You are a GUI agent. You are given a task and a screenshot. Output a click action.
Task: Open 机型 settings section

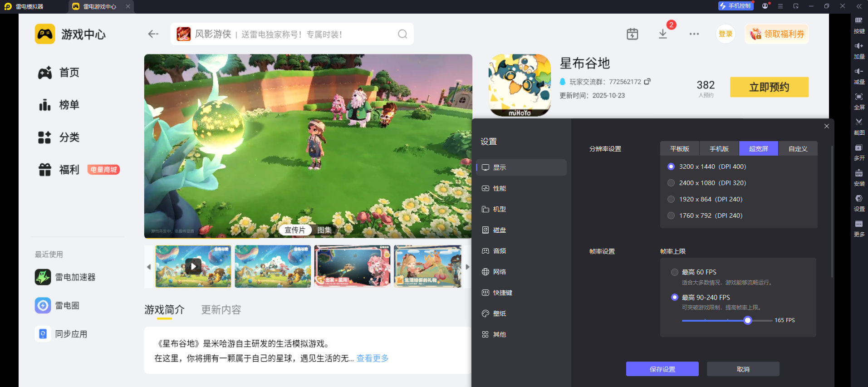pos(521,209)
